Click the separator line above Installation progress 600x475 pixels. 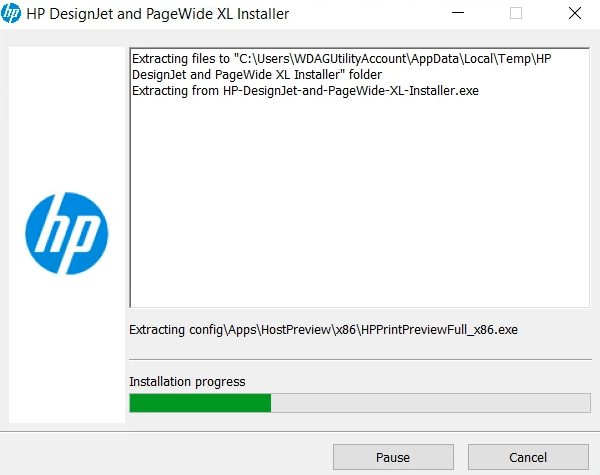360,359
